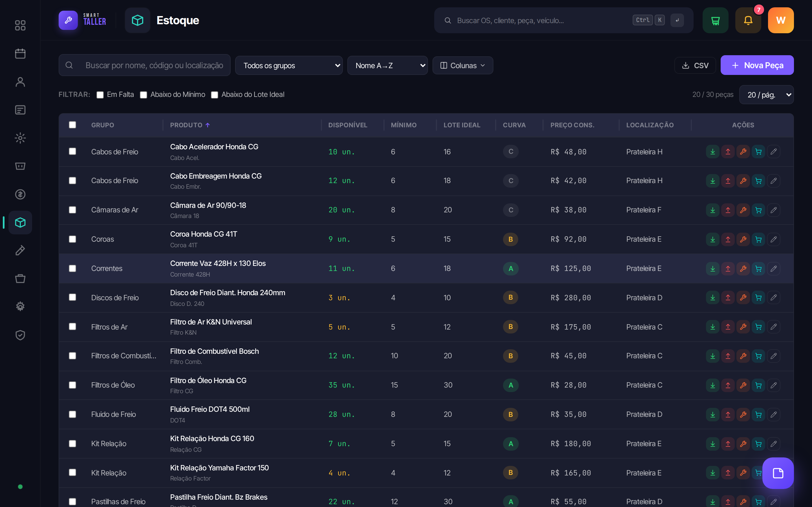Check the Abaixo do Mínimo filter
This screenshot has height=507, width=812.
143,95
